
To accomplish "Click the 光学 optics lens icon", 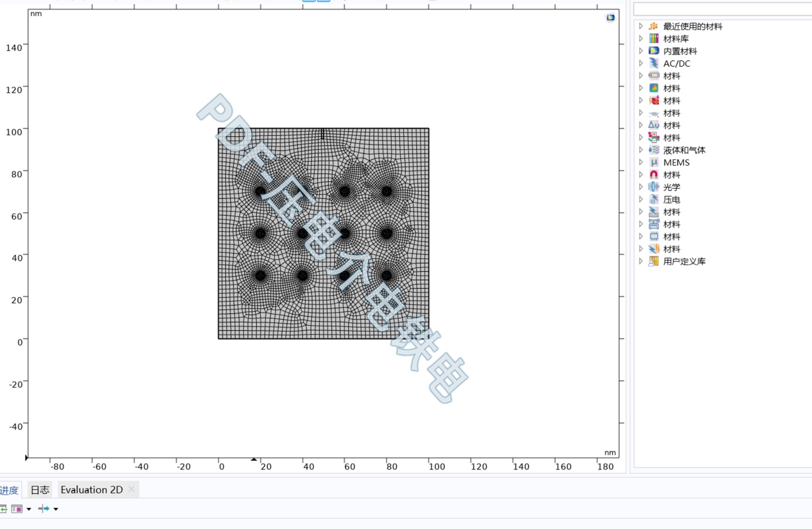I will point(654,187).
